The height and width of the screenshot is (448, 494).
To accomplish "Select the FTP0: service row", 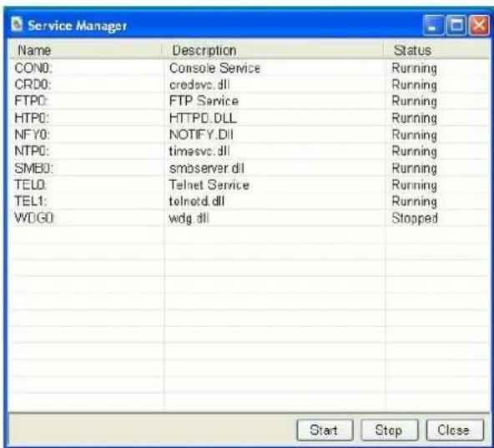I will tap(249, 101).
